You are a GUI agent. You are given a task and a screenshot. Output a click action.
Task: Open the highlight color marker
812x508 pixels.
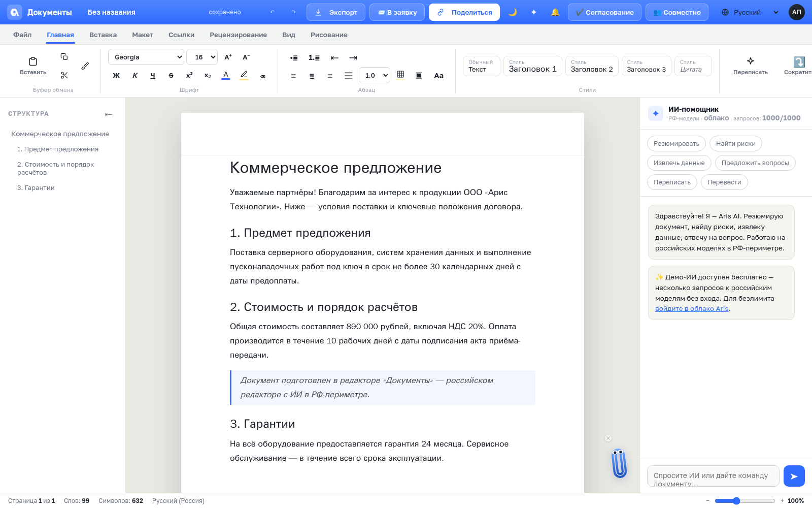tap(244, 75)
